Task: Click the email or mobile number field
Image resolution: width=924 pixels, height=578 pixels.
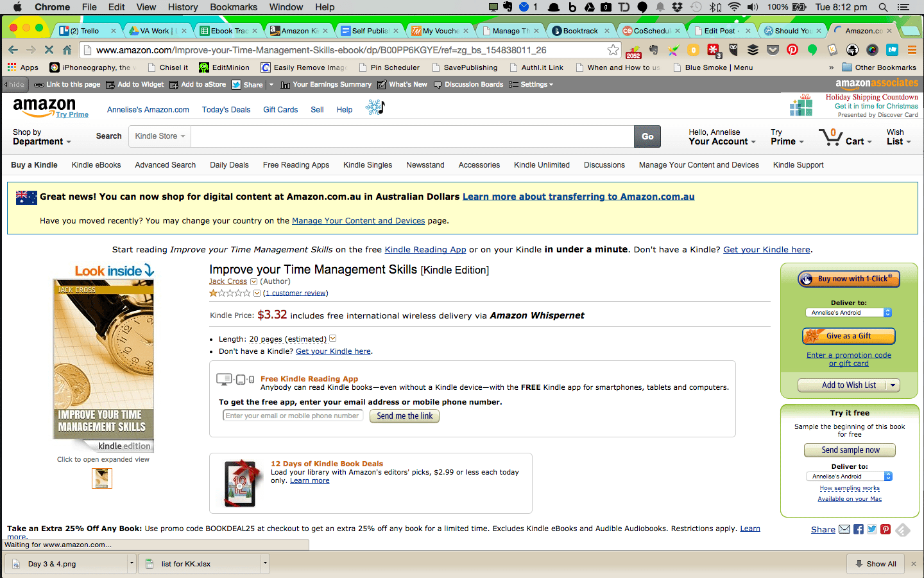Action: pos(293,416)
